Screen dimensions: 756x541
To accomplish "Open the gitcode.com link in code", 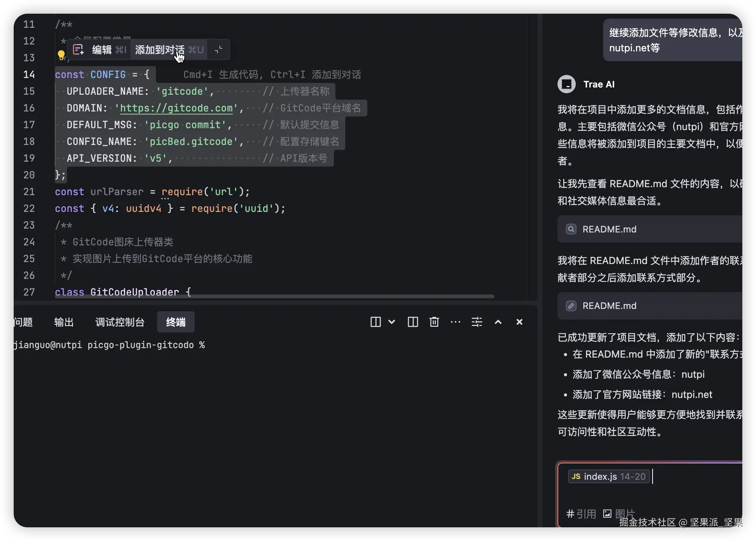I will coord(176,108).
